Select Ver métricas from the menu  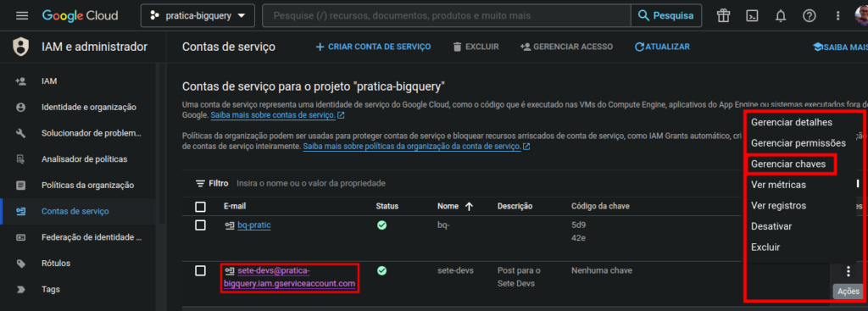[778, 185]
